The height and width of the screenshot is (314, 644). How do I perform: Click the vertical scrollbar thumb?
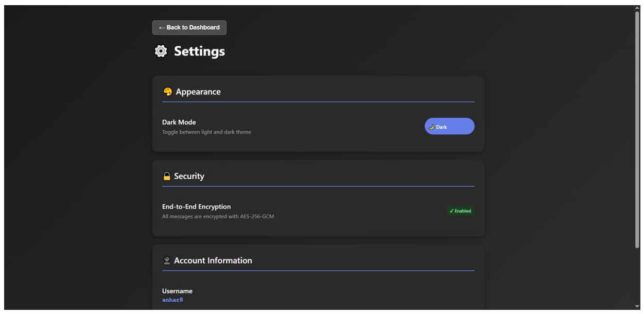[637, 129]
